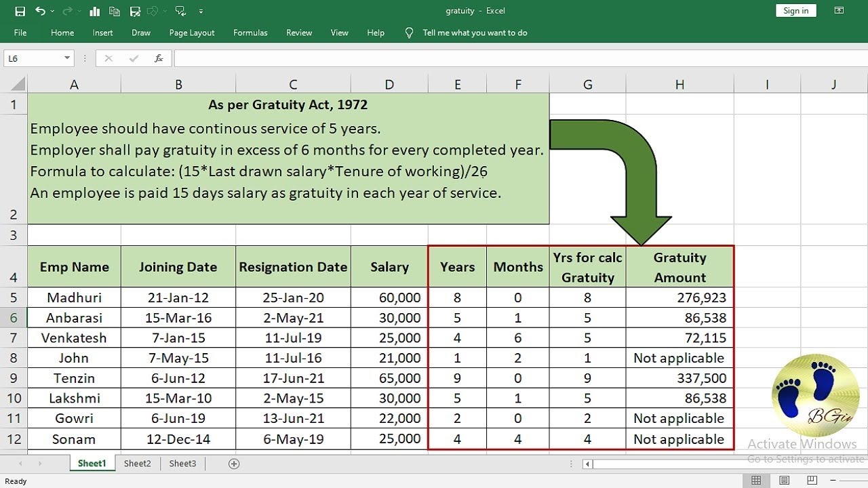The image size is (868, 488).
Task: Click the Name Box showing L6
Action: 33,58
